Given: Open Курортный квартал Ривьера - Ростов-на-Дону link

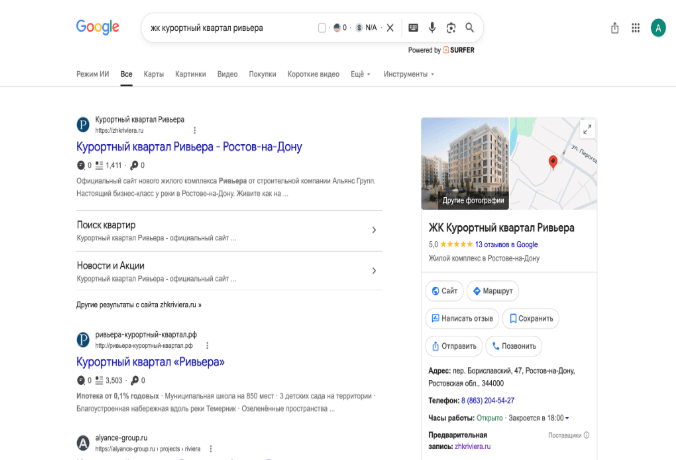Looking at the screenshot, I should click(189, 147).
